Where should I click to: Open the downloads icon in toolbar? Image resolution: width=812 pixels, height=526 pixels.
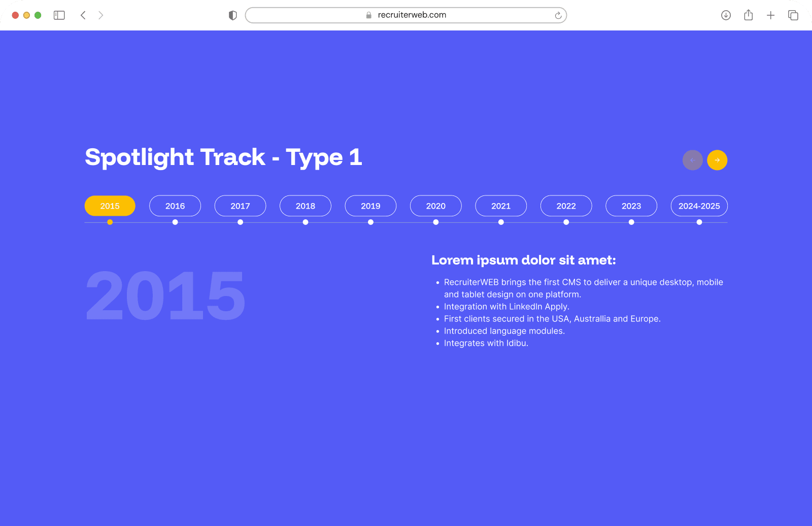click(726, 15)
